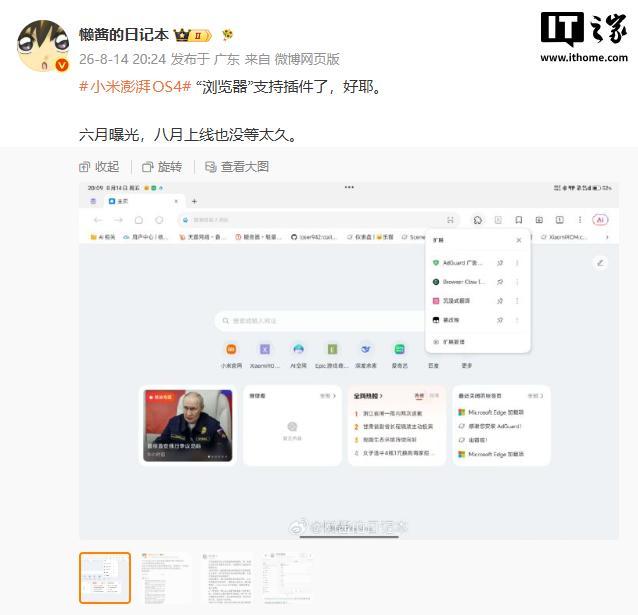
Task: Pin the Browser Claw extension
Action: coord(500,282)
